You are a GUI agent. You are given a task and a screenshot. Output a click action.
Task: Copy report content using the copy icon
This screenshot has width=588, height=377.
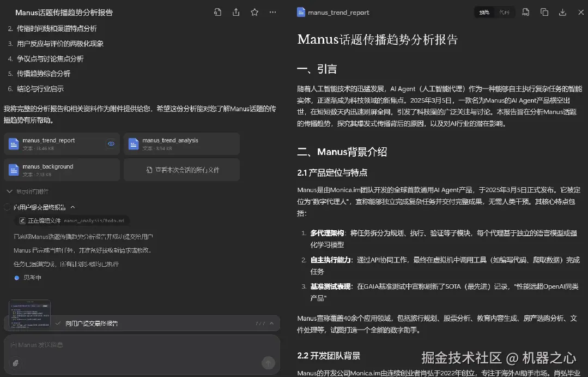coord(544,12)
